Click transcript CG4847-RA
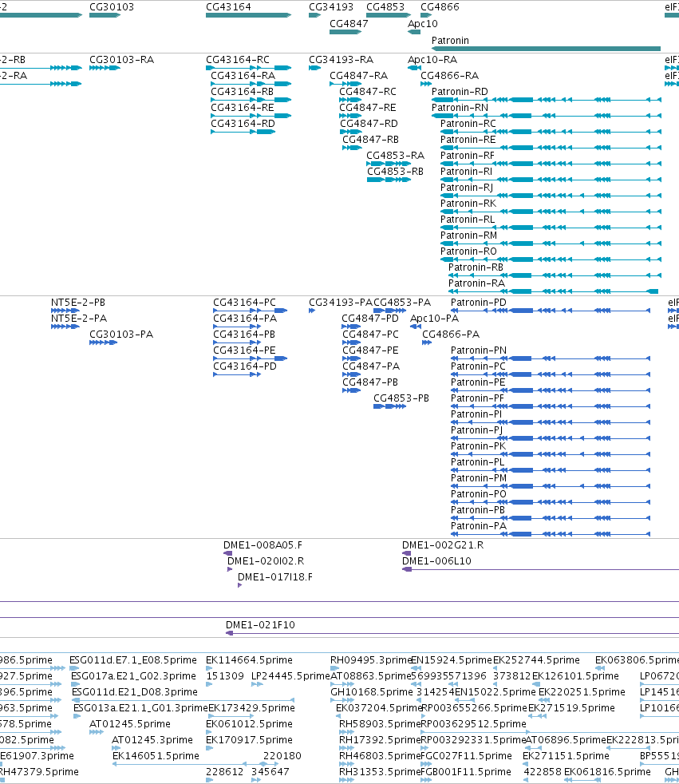679x784 pixels. point(359,76)
